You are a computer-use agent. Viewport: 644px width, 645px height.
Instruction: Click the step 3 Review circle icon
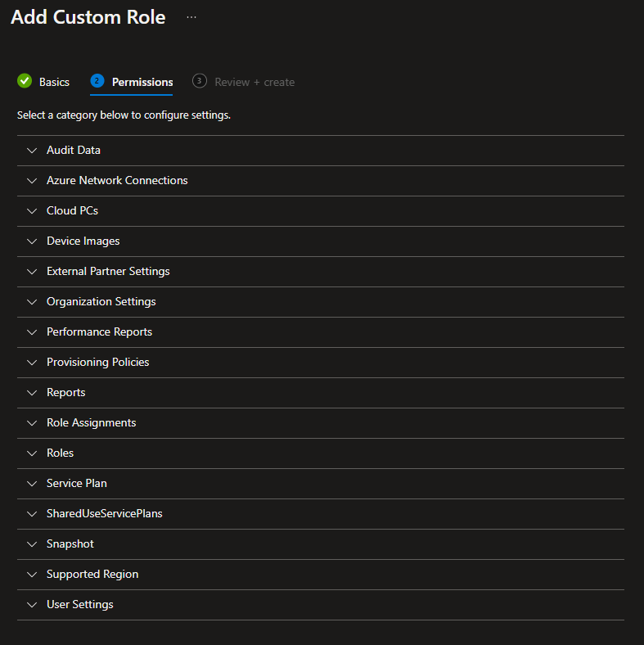pos(200,81)
